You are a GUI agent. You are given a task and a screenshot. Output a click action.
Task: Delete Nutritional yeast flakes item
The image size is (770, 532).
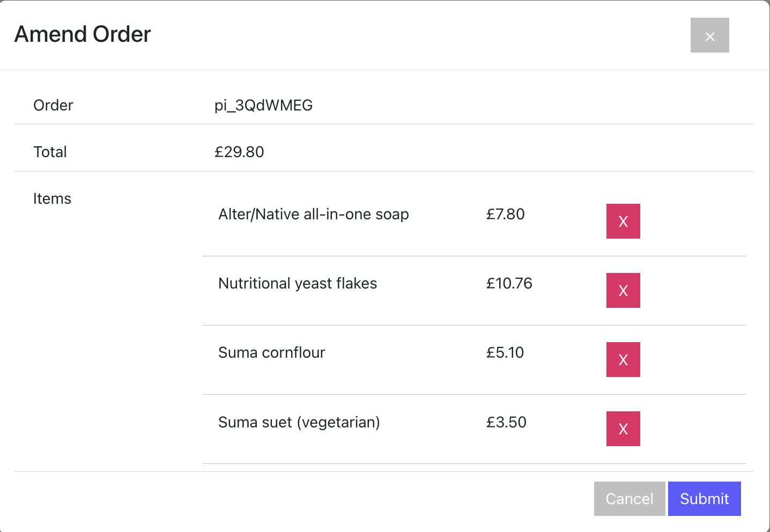[623, 290]
